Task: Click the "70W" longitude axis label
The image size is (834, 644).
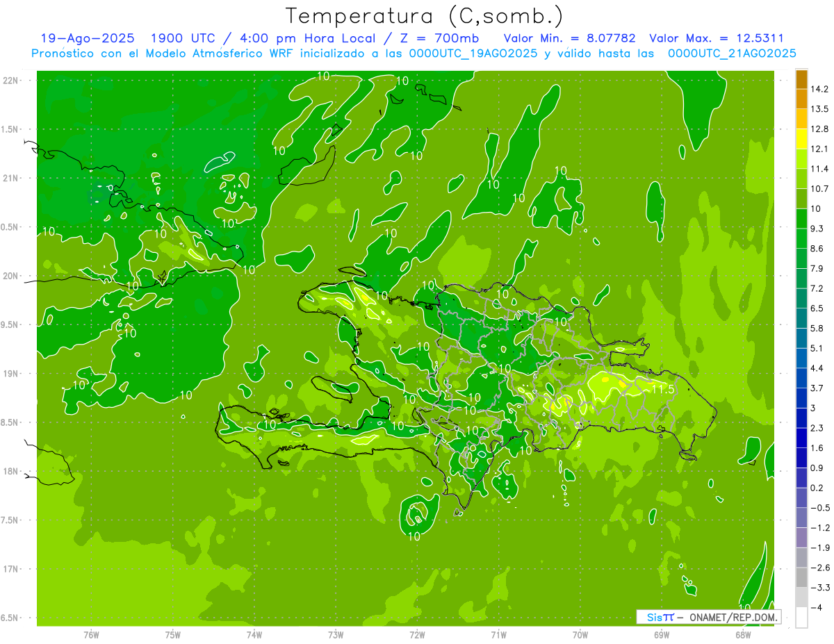Action: 580,634
